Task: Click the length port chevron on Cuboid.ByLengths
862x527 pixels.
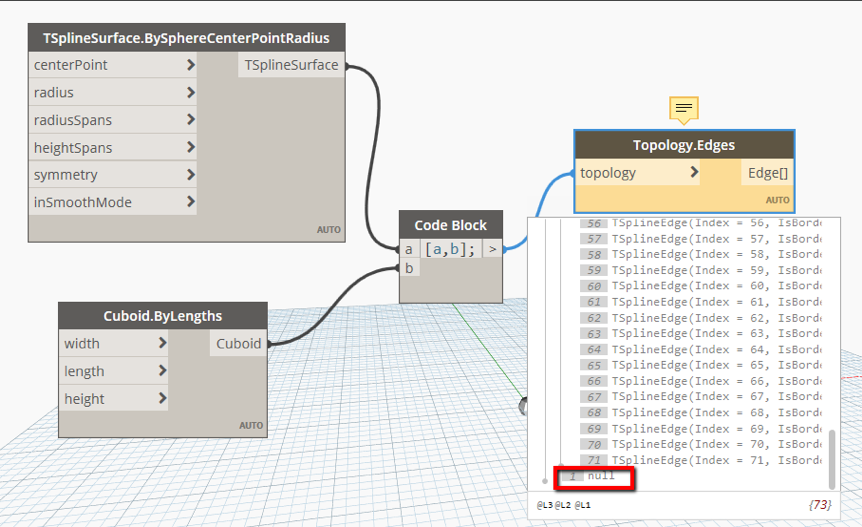Action: (x=162, y=371)
